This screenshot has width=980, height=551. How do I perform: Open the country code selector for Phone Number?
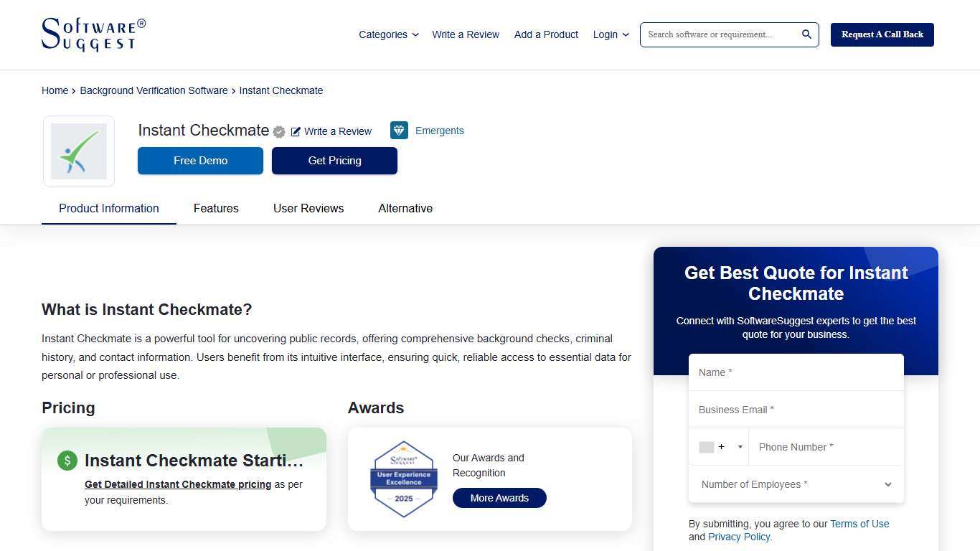720,446
